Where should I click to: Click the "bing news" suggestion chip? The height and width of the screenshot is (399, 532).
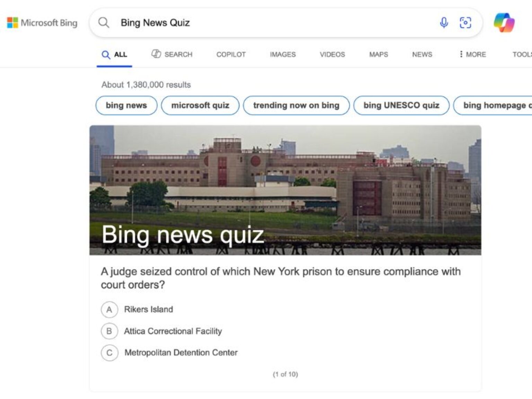(x=126, y=105)
